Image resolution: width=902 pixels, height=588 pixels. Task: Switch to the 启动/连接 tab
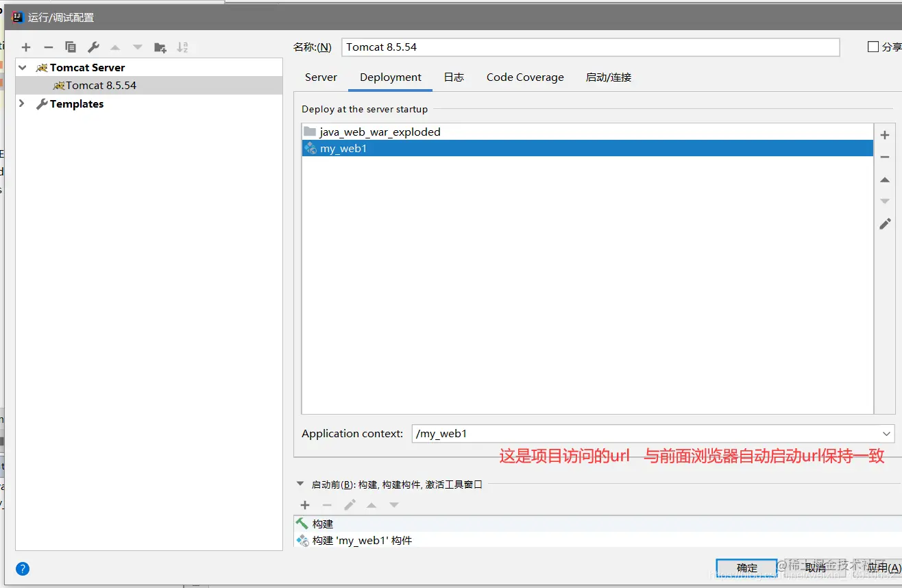tap(609, 77)
